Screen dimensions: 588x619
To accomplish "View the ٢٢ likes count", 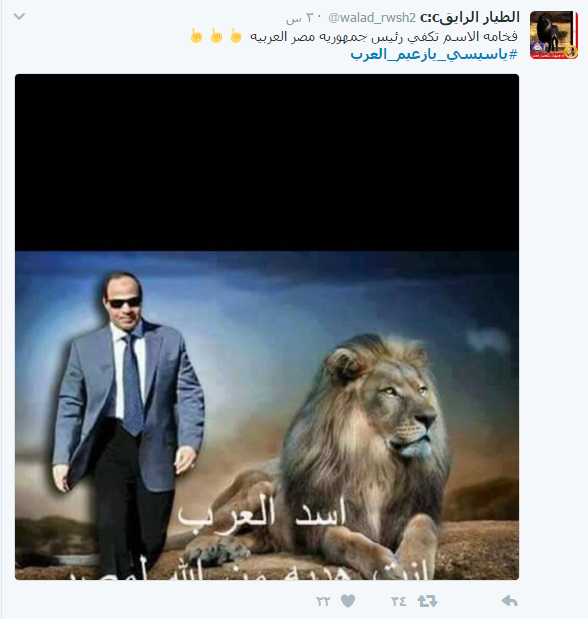I will [x=323, y=601].
